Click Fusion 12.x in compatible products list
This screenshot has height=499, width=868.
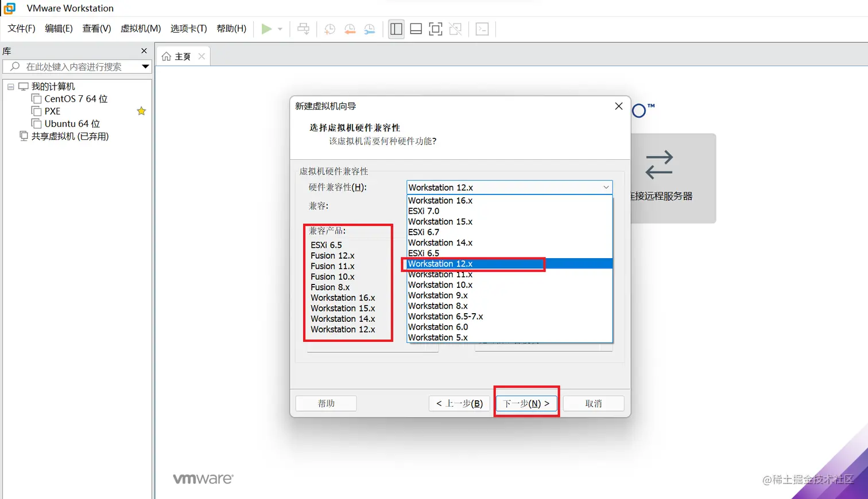coord(332,255)
